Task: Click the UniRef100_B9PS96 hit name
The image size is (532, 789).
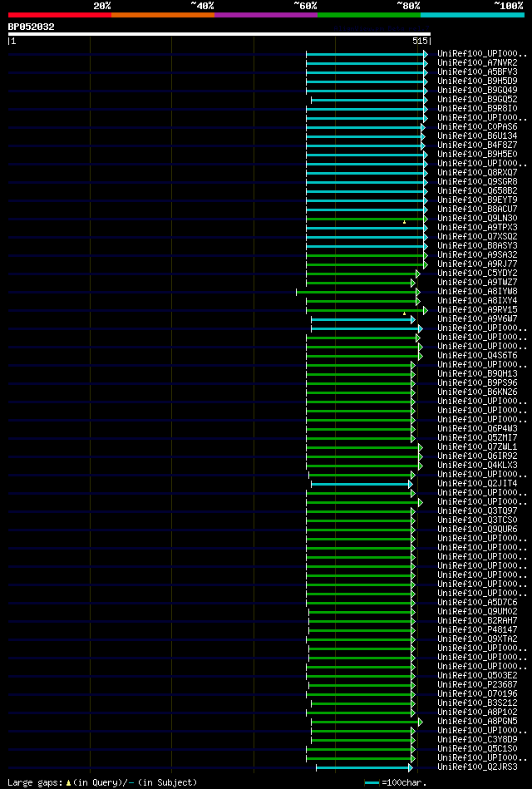Action: point(477,383)
